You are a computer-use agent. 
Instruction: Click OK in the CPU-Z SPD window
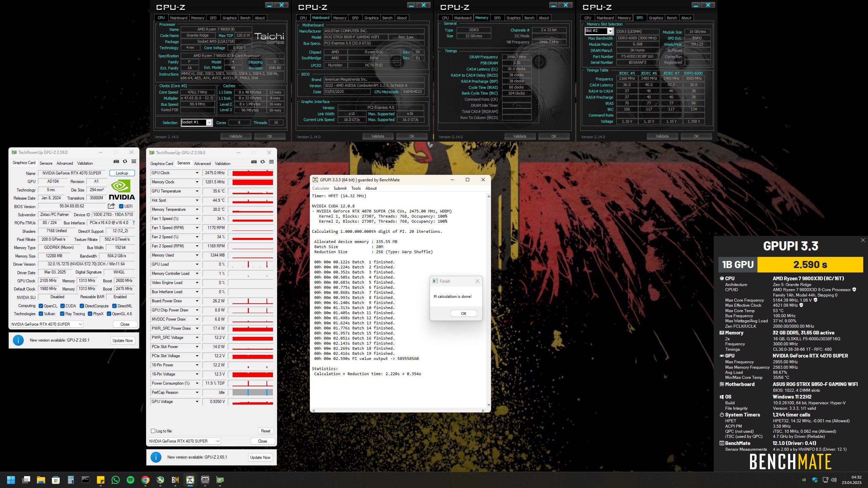tap(696, 136)
